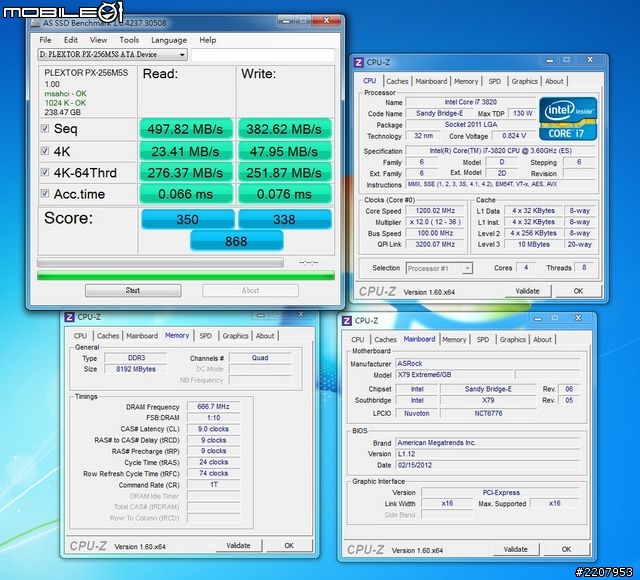Click the Start benchmark button

click(x=133, y=290)
